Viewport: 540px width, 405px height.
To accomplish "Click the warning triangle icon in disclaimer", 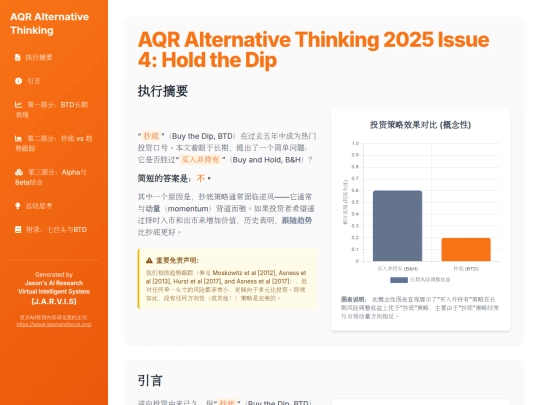I will [149, 260].
